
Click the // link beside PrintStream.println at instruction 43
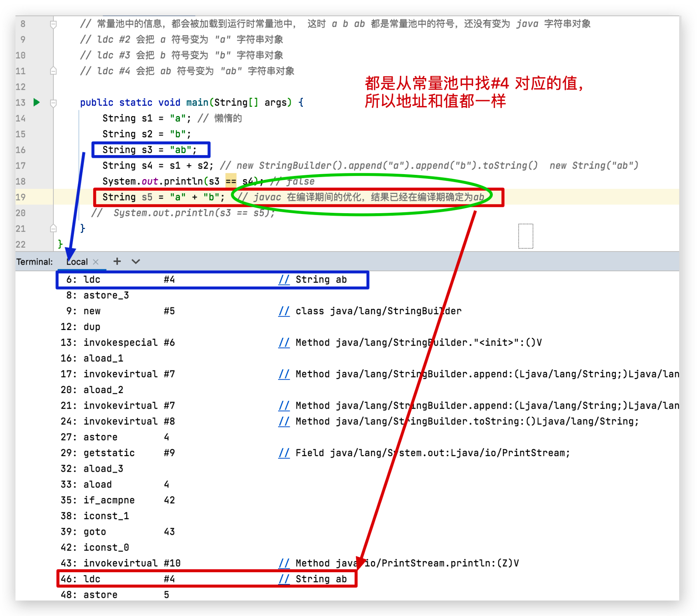[x=284, y=563]
